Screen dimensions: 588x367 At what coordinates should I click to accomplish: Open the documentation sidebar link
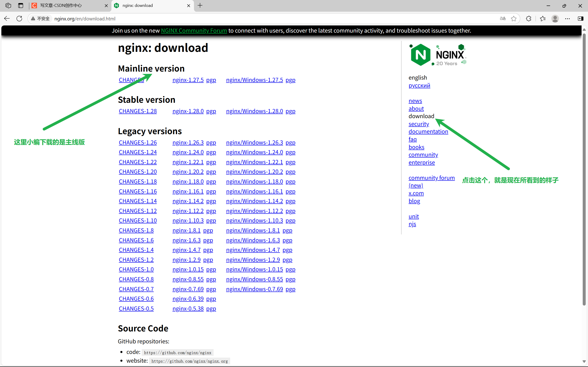pyautogui.click(x=428, y=131)
